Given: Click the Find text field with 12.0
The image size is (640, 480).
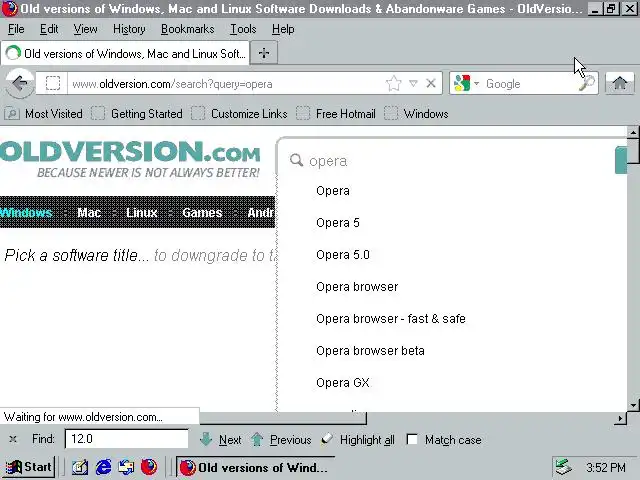Looking at the screenshot, I should tap(127, 439).
